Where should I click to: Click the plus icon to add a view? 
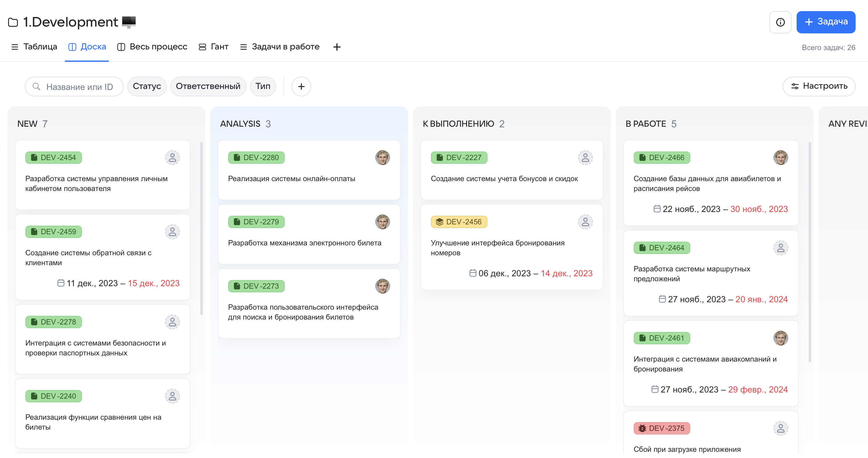tap(337, 47)
